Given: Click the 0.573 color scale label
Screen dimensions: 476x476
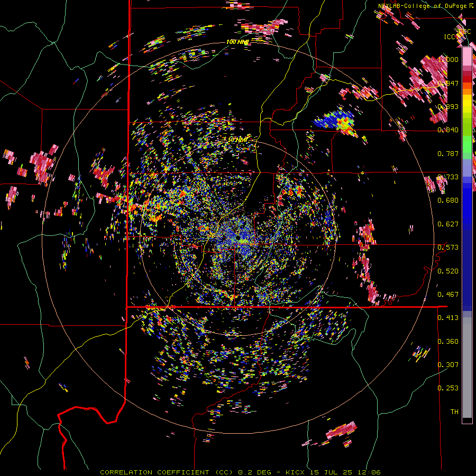Looking at the screenshot, I should (448, 248).
